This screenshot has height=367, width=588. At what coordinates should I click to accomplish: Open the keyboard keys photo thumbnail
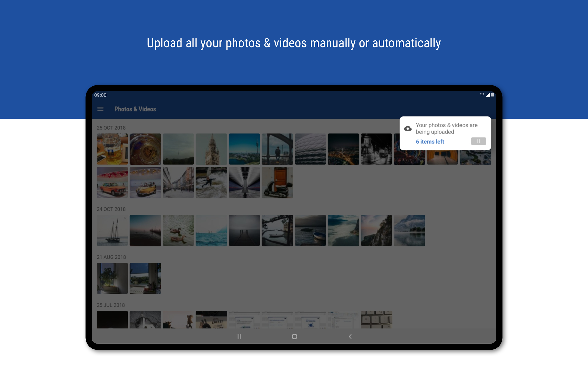coord(376,320)
